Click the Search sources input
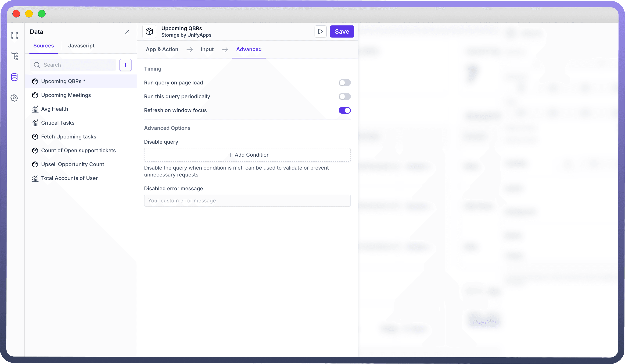 pos(77,65)
